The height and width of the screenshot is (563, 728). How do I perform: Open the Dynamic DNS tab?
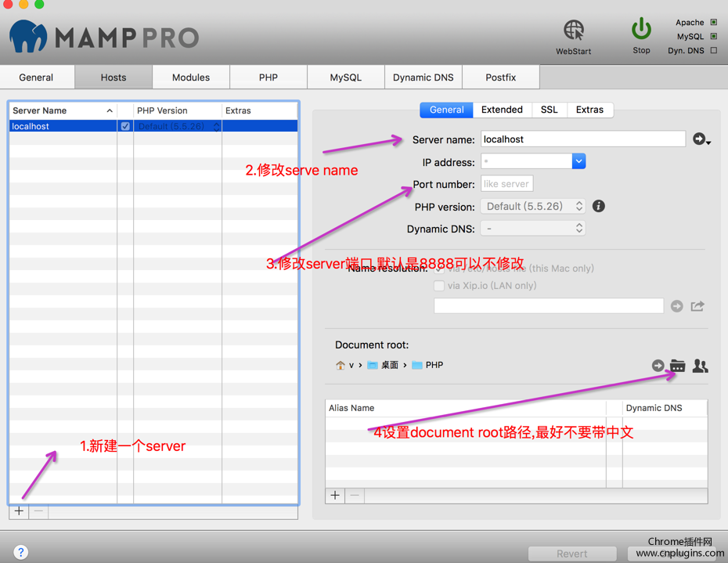click(x=423, y=77)
